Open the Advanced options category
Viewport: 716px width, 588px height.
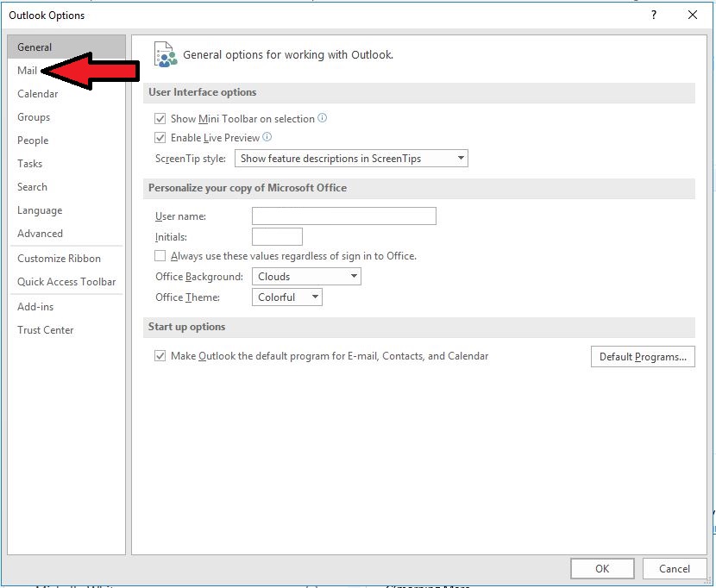tap(40, 234)
